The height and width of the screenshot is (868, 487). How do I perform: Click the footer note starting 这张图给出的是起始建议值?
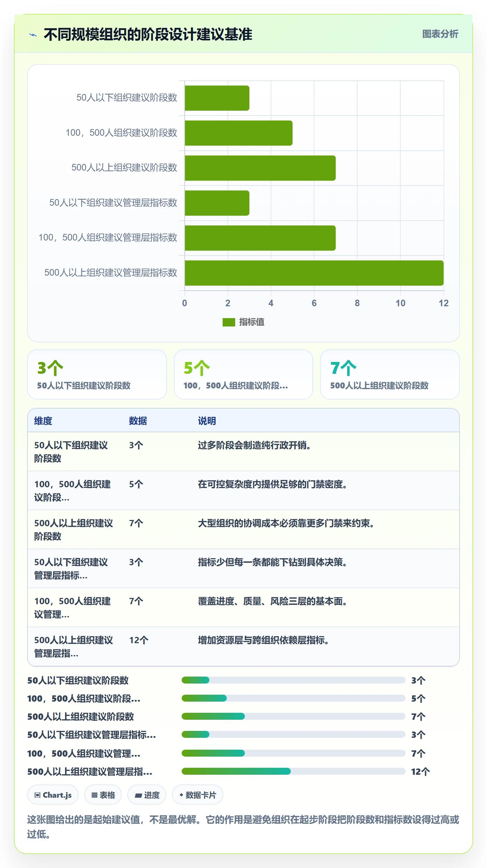pyautogui.click(x=243, y=827)
